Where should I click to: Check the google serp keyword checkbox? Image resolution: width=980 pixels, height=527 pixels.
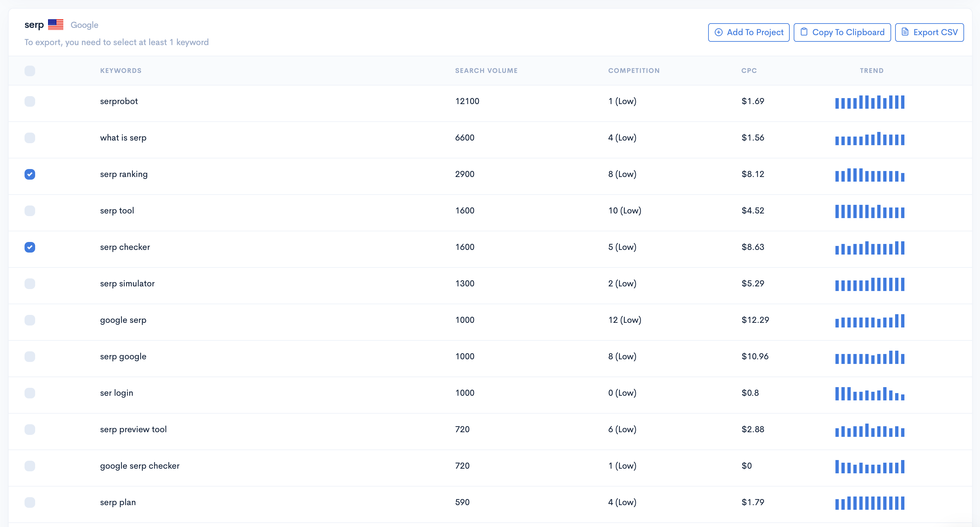pyautogui.click(x=30, y=320)
